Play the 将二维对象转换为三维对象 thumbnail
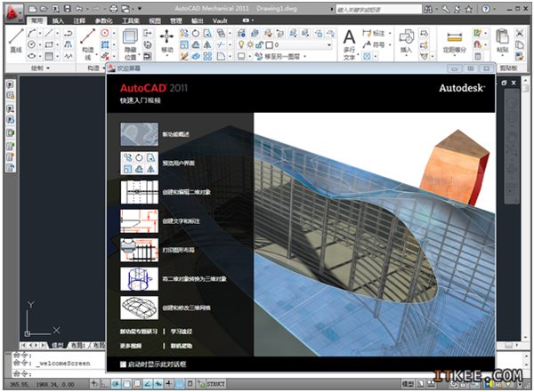534x392 pixels. pos(140,279)
